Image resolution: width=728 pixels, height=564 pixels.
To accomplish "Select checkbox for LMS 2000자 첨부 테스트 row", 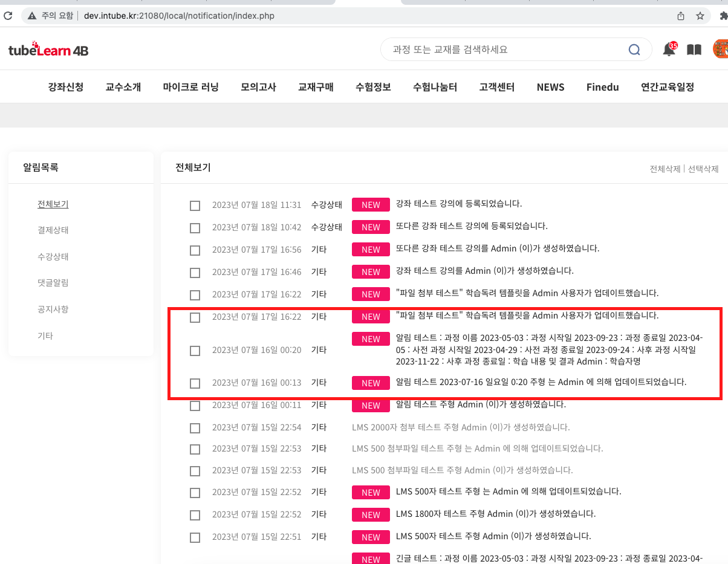I will pyautogui.click(x=195, y=428).
